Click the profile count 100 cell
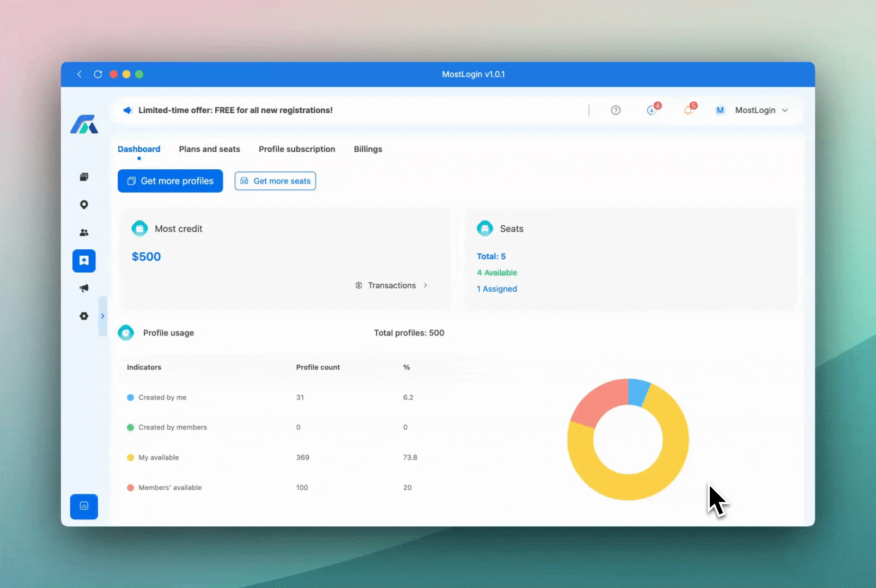This screenshot has height=588, width=876. click(x=302, y=487)
